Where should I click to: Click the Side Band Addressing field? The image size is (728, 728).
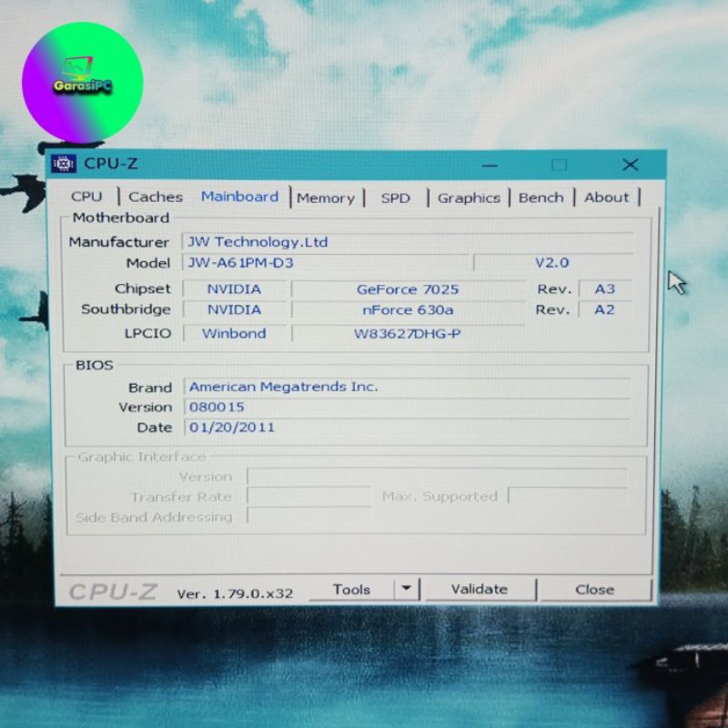(309, 516)
